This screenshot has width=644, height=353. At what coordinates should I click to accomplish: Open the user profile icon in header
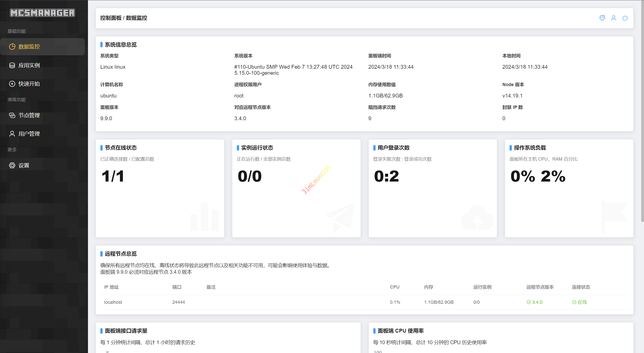tap(614, 18)
